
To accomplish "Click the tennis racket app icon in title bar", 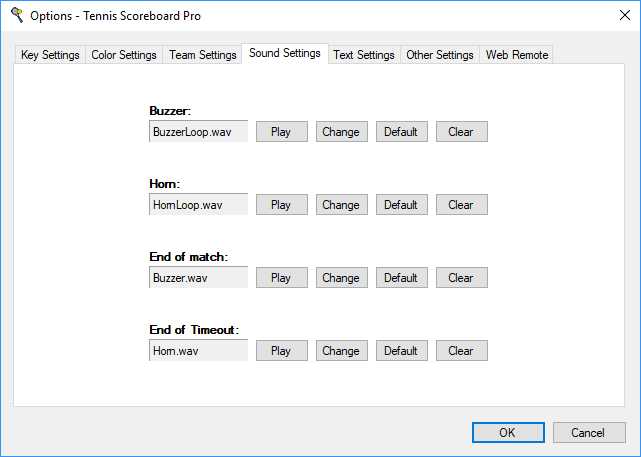I will tap(17, 15).
